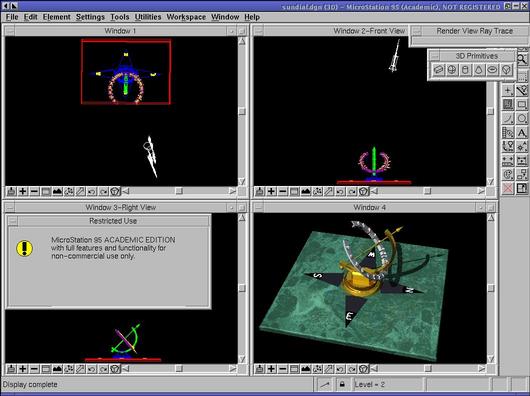This screenshot has height=396, width=530.
Task: Select the Place Circle tool
Action: tap(522, 118)
